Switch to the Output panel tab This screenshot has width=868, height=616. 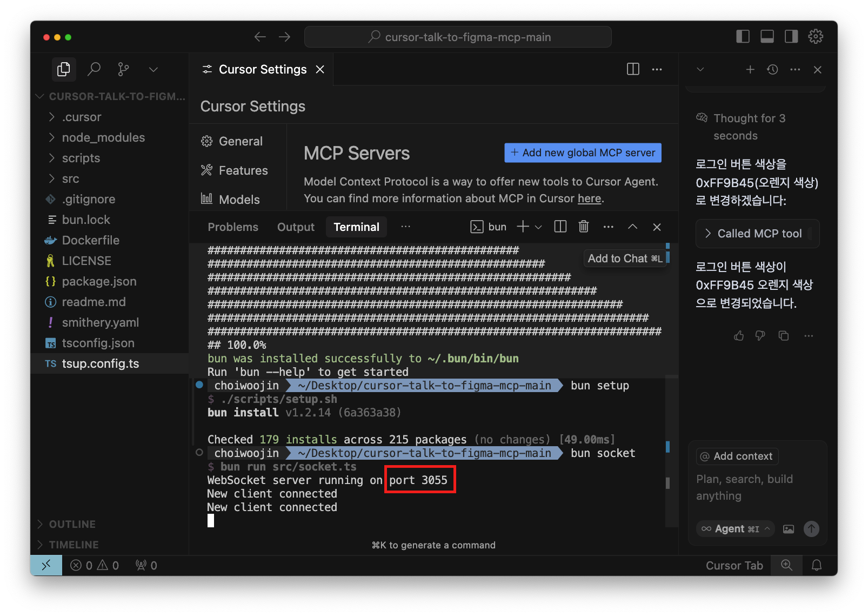[x=296, y=227]
